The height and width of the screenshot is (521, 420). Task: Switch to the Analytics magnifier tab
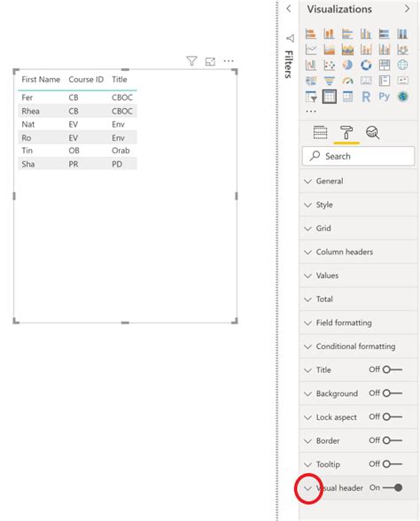[372, 133]
